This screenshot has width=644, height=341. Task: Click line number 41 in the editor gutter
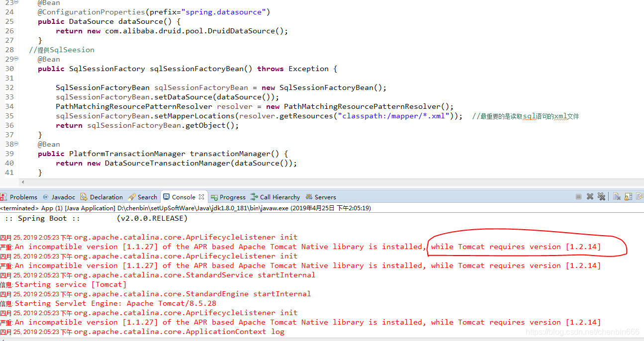9,172
